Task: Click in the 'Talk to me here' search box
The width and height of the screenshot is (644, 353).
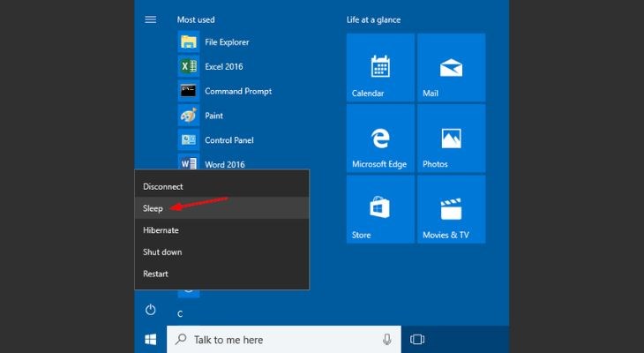Action: click(x=284, y=340)
